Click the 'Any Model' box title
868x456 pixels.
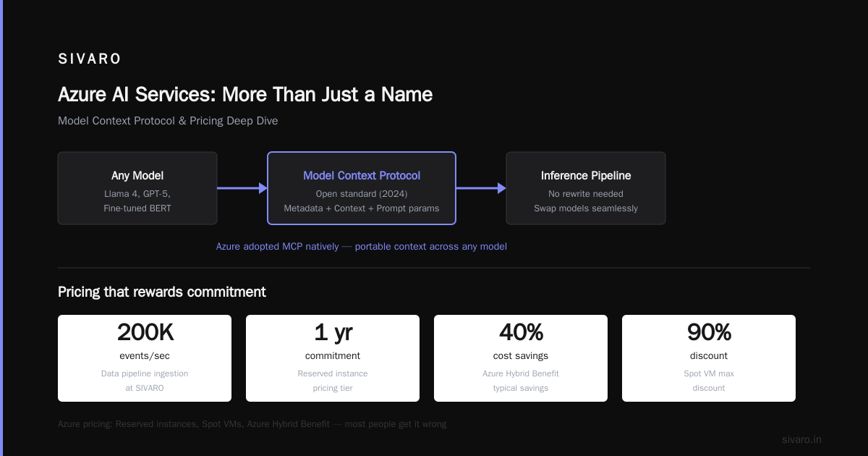click(137, 175)
